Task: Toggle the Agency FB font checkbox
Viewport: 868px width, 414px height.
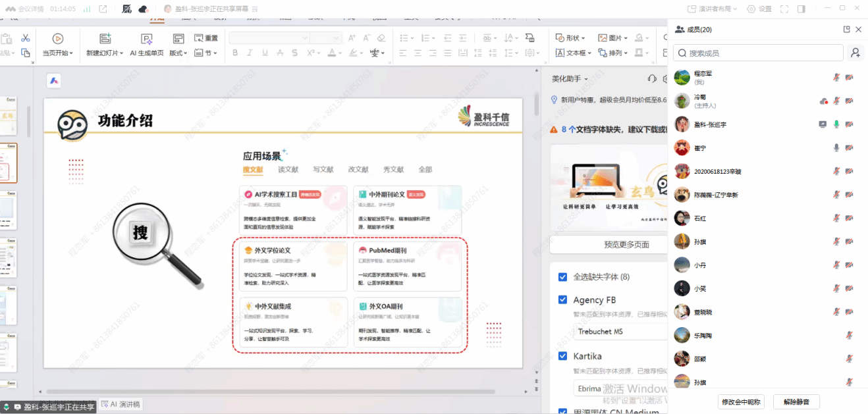Action: coord(562,299)
